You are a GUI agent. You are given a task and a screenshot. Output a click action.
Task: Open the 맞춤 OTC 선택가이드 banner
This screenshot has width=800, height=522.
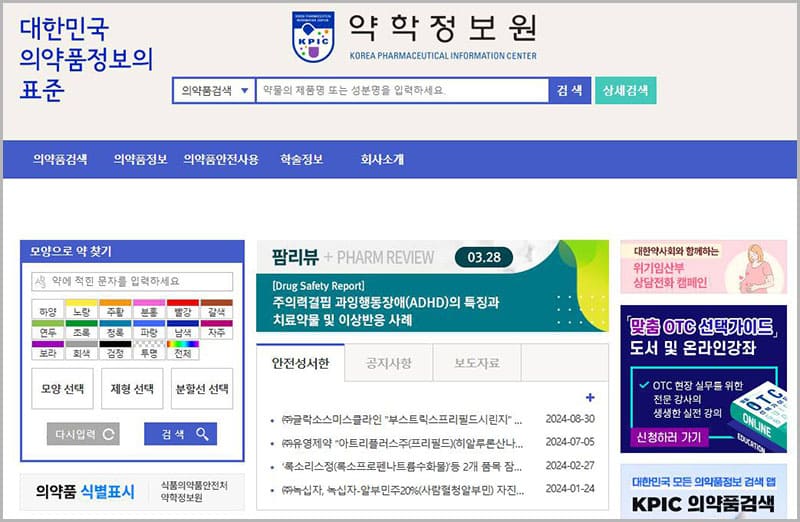(x=704, y=379)
